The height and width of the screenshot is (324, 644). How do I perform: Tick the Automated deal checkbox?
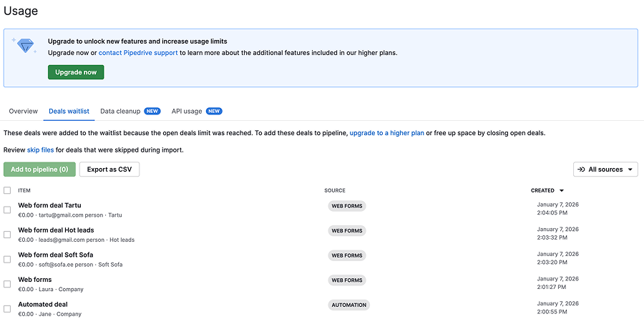7,308
